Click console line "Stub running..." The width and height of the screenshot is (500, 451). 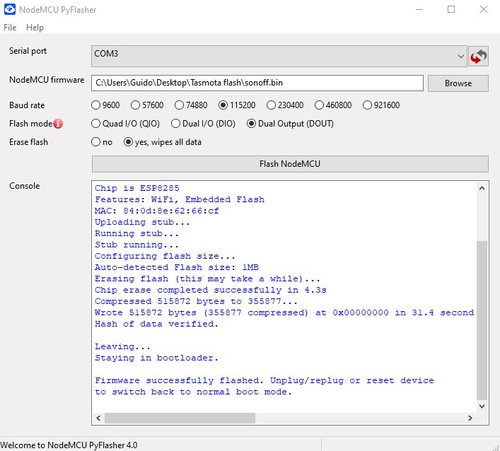tap(137, 245)
